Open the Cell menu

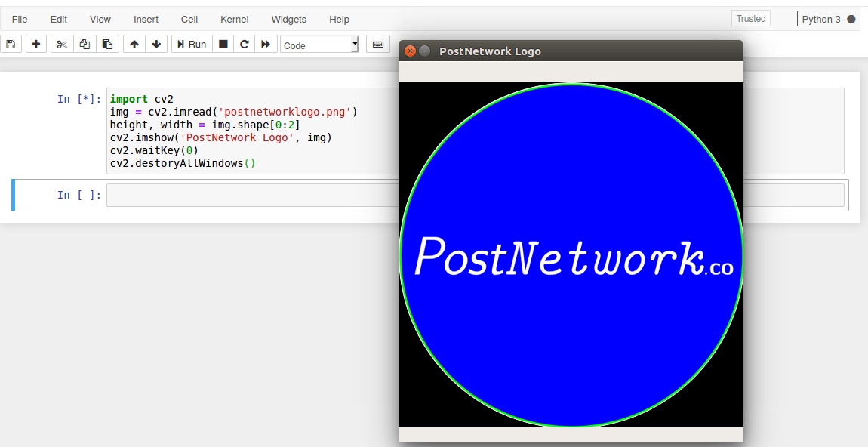(189, 19)
